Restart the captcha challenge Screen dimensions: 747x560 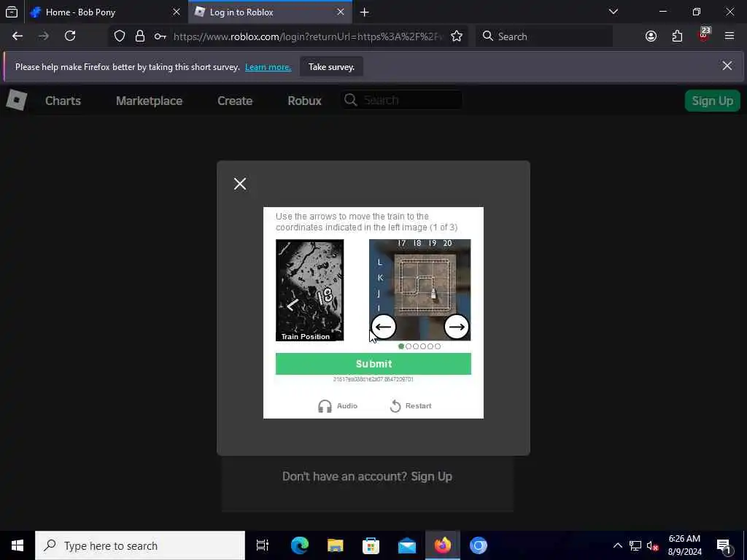coord(410,405)
